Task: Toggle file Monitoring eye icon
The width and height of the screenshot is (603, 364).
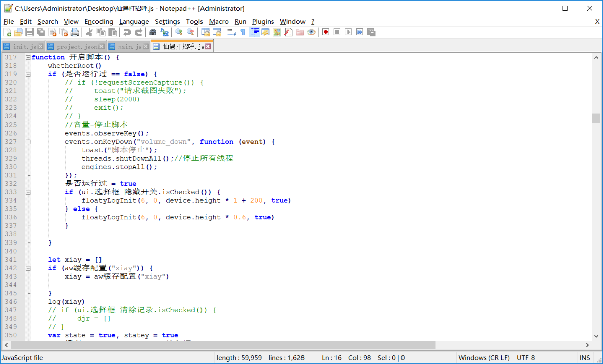Action: tap(312, 32)
